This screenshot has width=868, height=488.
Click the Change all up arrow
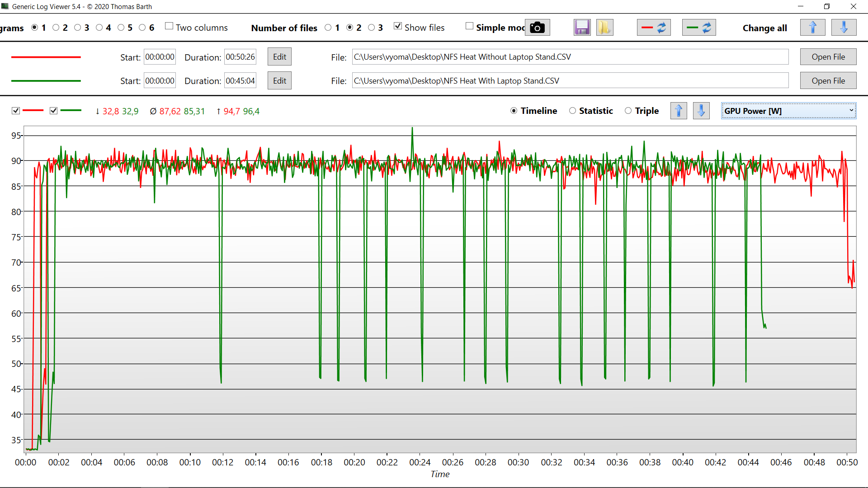(813, 28)
